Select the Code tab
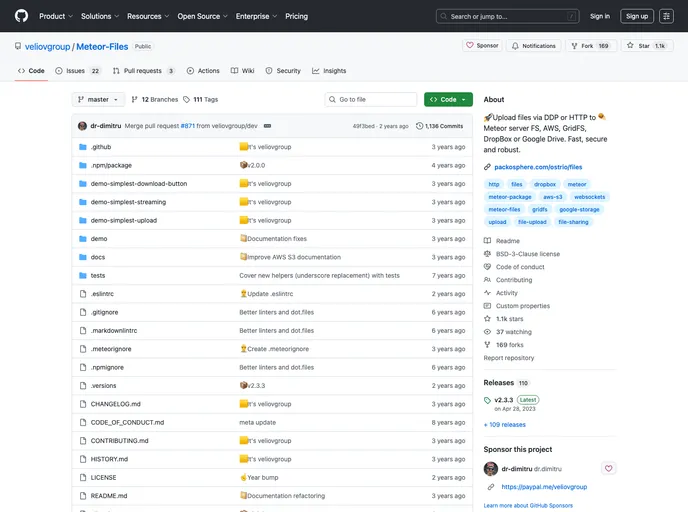 (x=31, y=71)
